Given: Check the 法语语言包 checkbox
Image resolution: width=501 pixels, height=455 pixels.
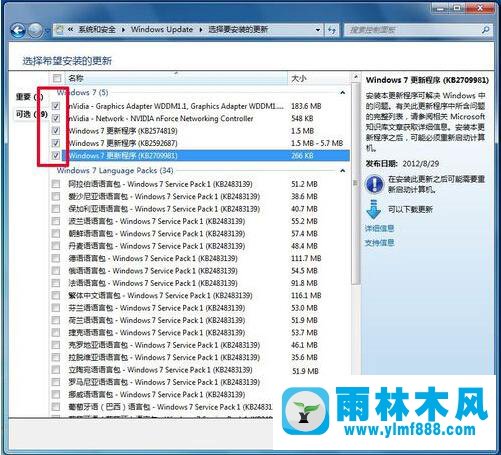Looking at the screenshot, I should [x=56, y=283].
